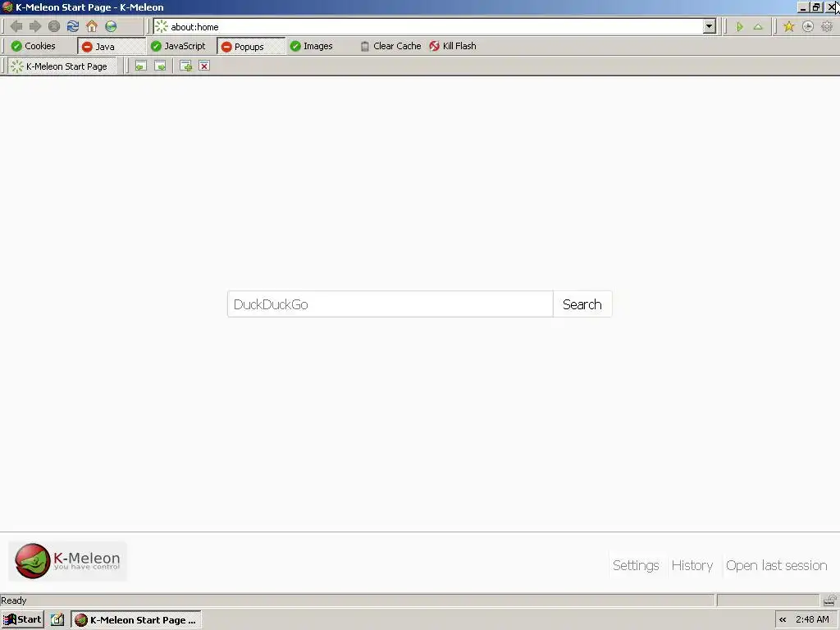Open preferences with the gear icon
Viewport: 840px width, 630px height.
coord(827,27)
